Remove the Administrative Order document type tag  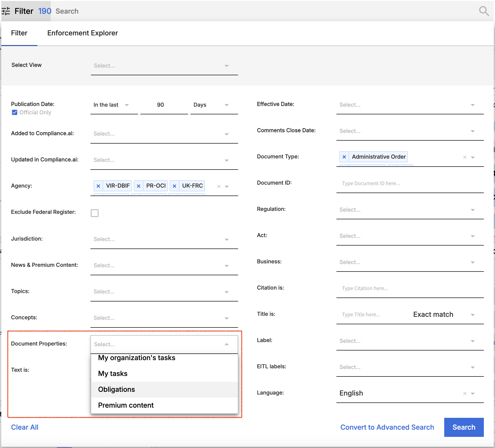coord(344,157)
